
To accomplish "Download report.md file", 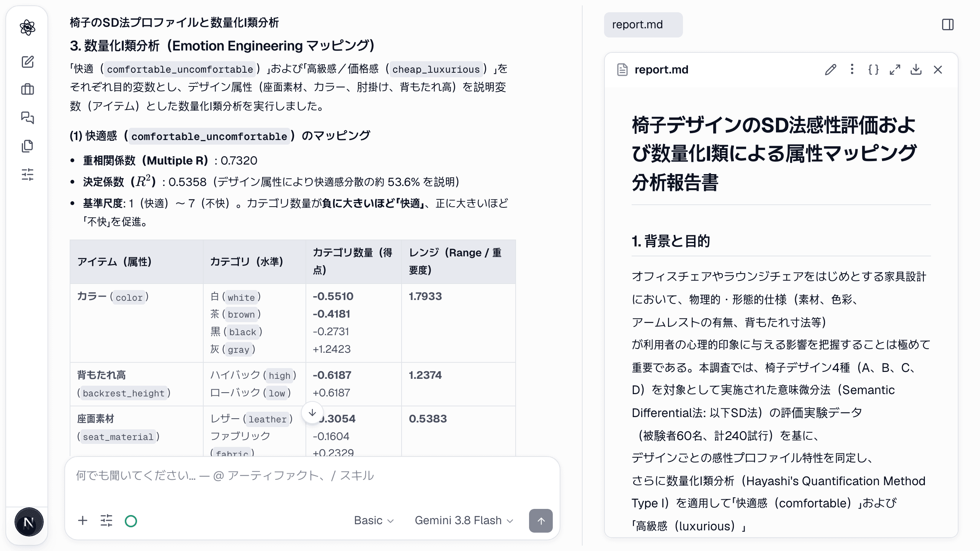I will click(916, 70).
